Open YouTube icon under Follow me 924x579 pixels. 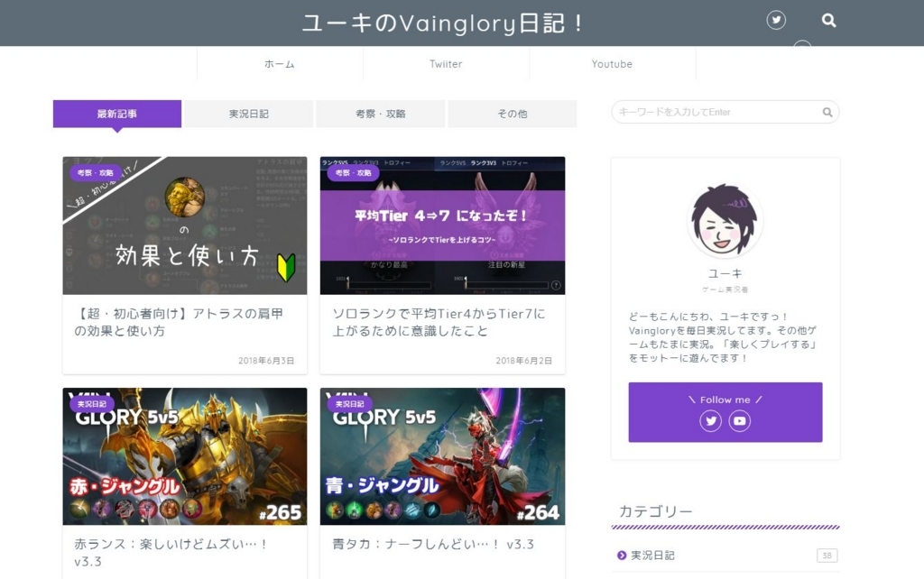(x=740, y=420)
